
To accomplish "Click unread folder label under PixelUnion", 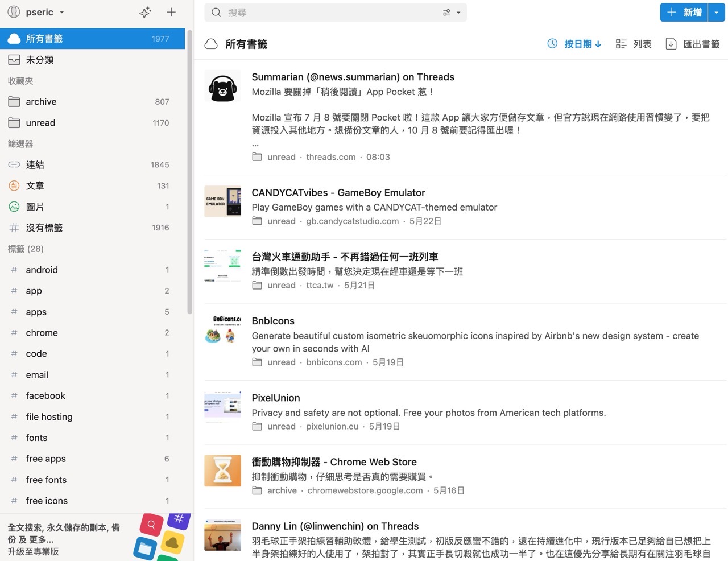I will coord(274,427).
